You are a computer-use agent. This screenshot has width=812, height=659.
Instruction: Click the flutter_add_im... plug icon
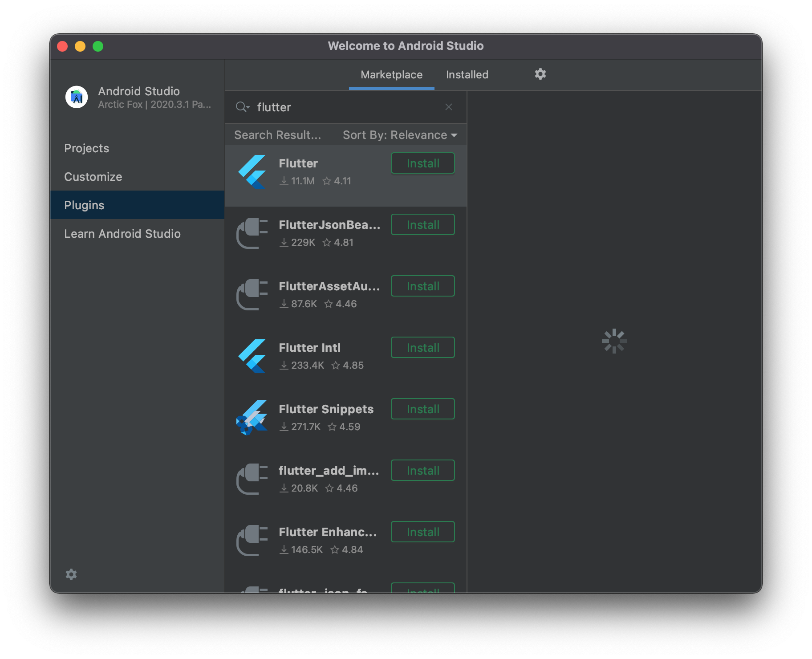tap(252, 479)
